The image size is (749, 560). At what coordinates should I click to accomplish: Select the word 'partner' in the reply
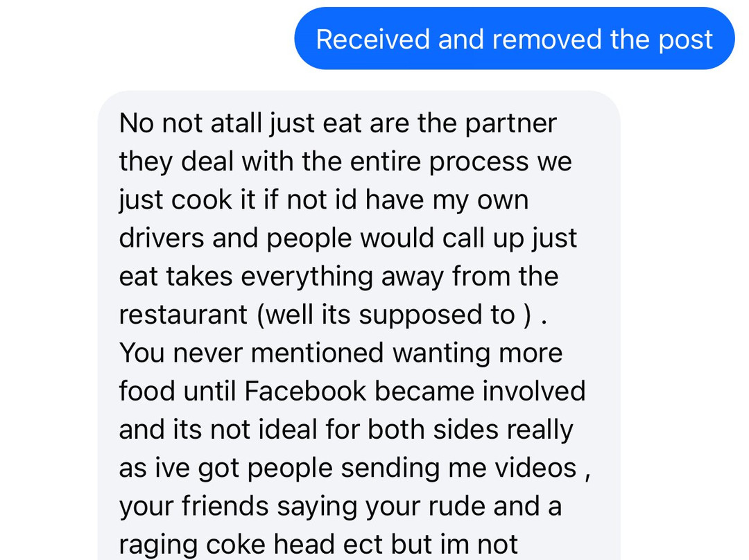point(511,123)
